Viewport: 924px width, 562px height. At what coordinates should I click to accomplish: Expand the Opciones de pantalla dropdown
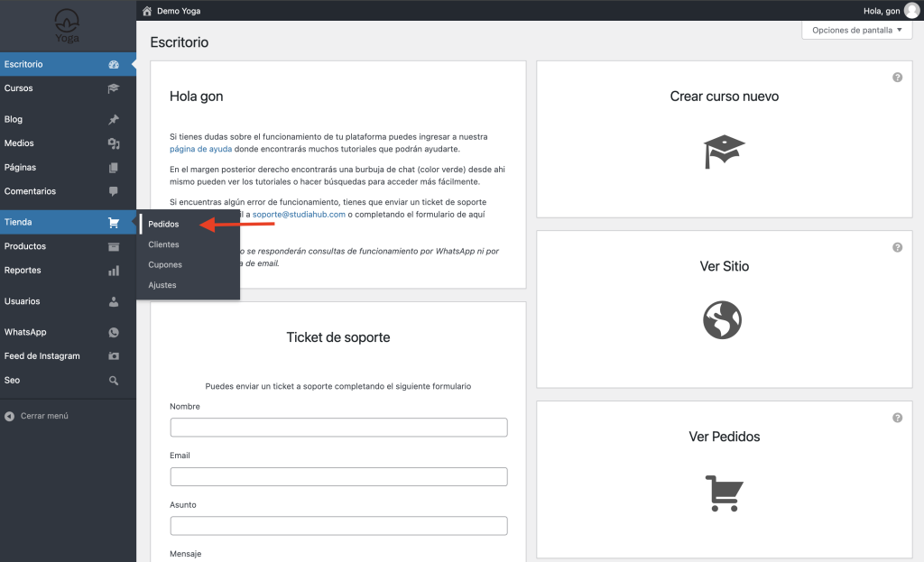tap(856, 30)
